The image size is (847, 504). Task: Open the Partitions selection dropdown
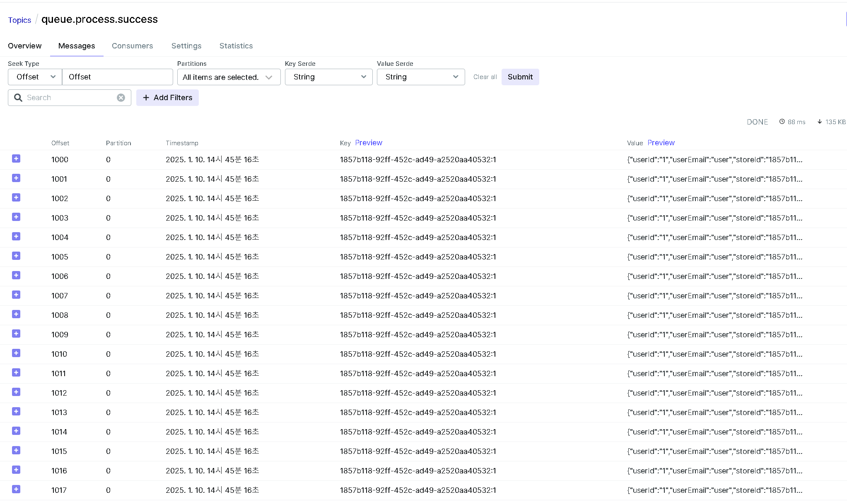coord(229,77)
